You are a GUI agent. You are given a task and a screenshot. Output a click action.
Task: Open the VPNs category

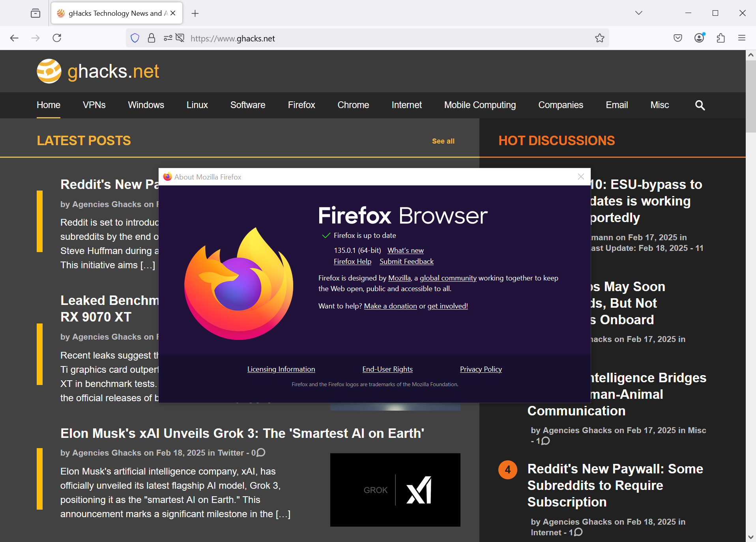click(94, 105)
